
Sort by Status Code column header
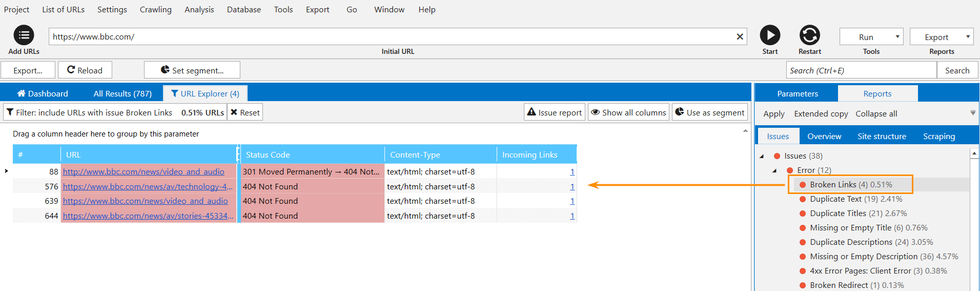(312, 154)
